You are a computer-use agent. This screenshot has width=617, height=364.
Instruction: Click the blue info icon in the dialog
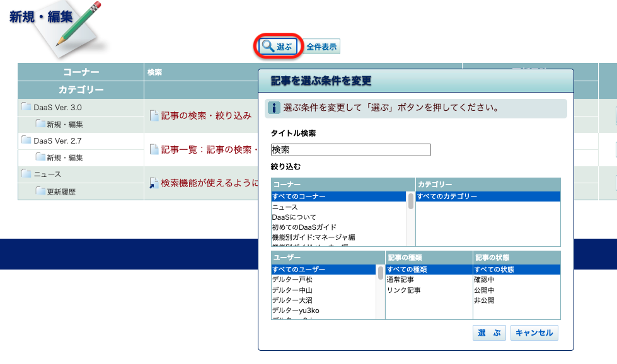click(274, 108)
